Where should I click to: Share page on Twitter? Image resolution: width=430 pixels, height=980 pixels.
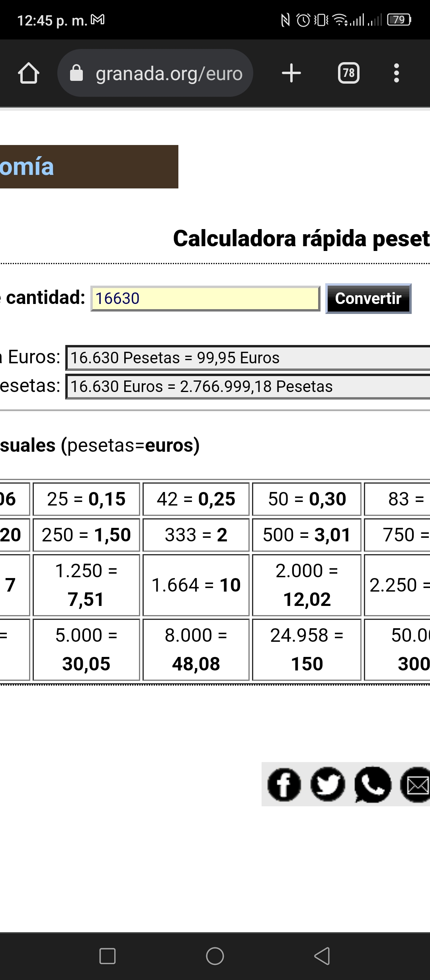coord(328,784)
